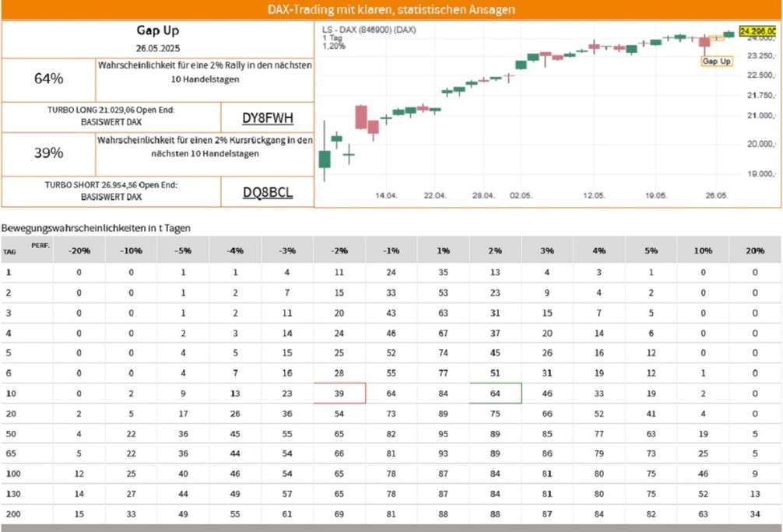Click the 21.000 price axis label
This screenshot has height=532, width=783.
[761, 115]
